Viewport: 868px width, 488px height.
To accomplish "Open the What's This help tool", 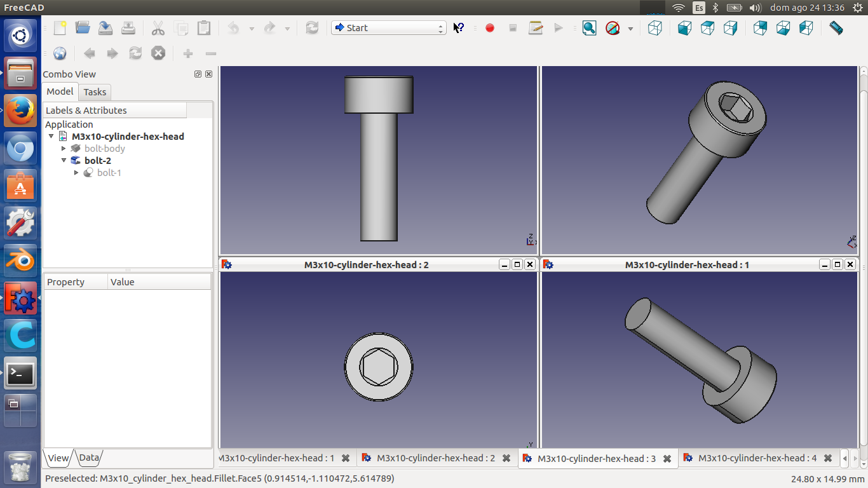I will [458, 28].
